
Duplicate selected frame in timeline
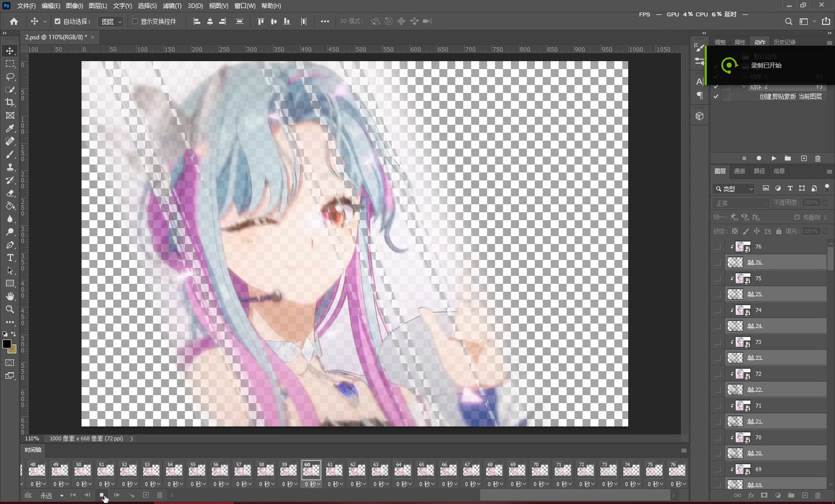pyautogui.click(x=146, y=495)
